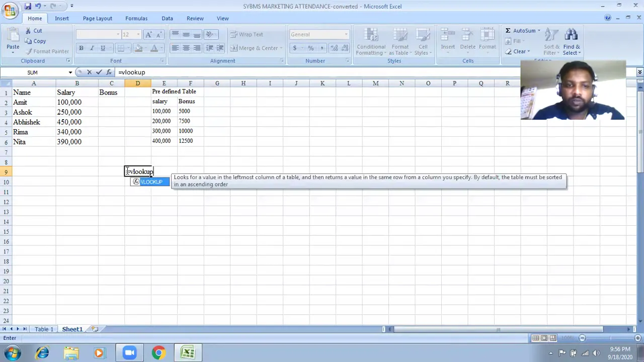Select cell with name Abhishek

(x=34, y=122)
